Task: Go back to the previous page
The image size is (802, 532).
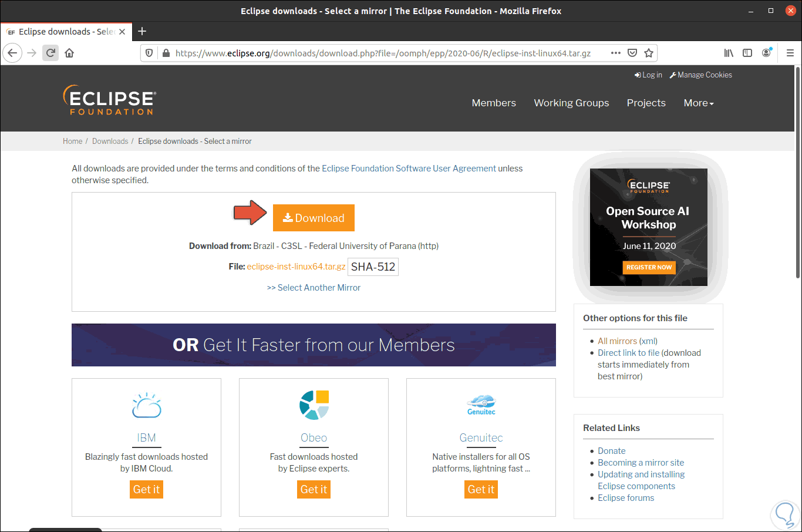Action: tap(12, 53)
